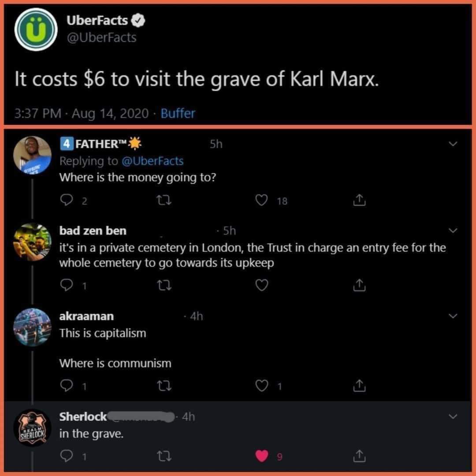Reply to 4 FATHER's tweet
476x476 pixels.
click(x=67, y=201)
